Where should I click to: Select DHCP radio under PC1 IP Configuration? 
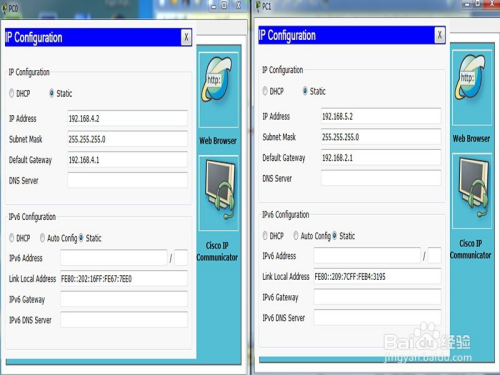[x=265, y=91]
